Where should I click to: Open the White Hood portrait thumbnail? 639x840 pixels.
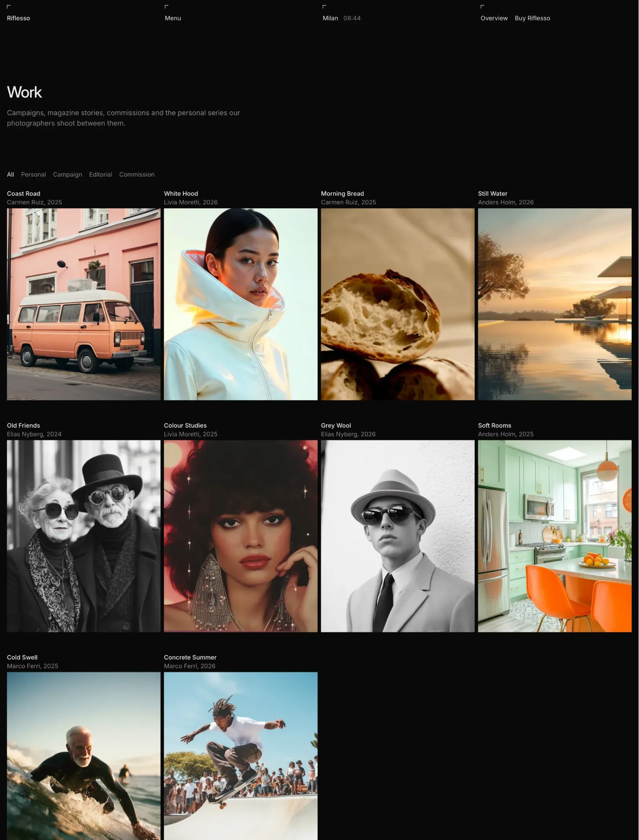click(241, 304)
